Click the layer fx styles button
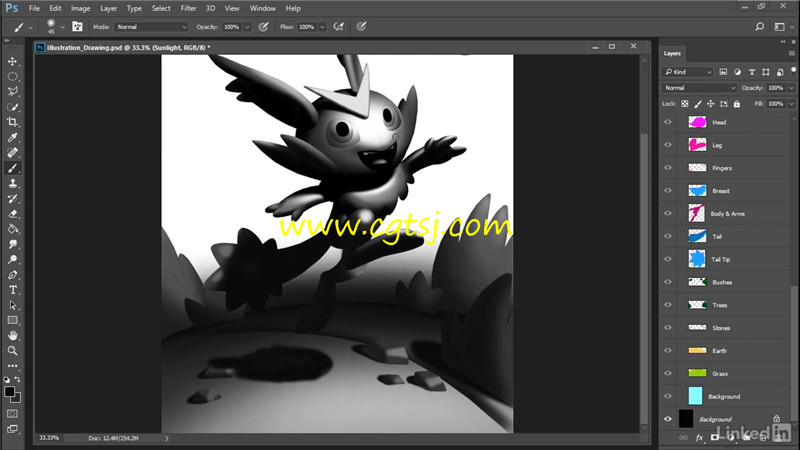 coord(699,437)
